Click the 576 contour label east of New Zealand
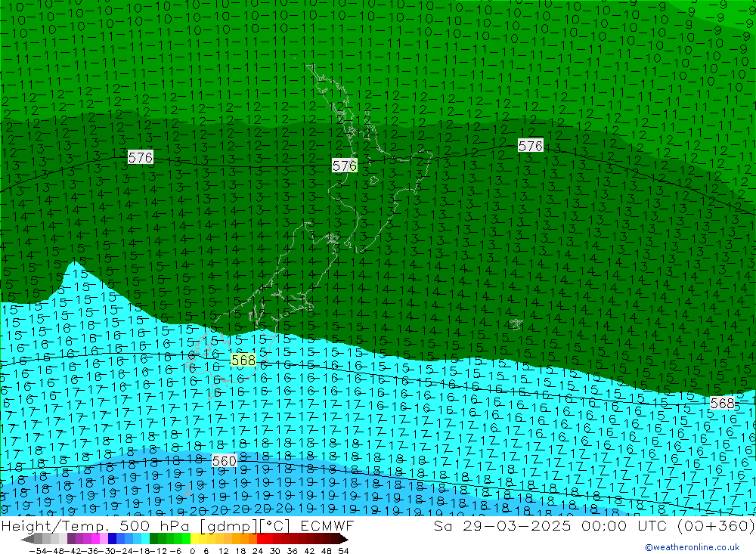 pos(531,146)
